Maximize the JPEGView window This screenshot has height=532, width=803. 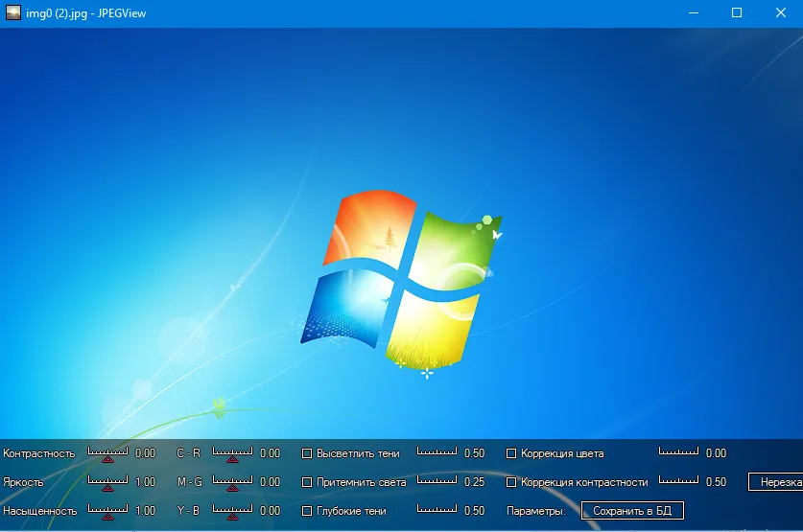tap(737, 12)
